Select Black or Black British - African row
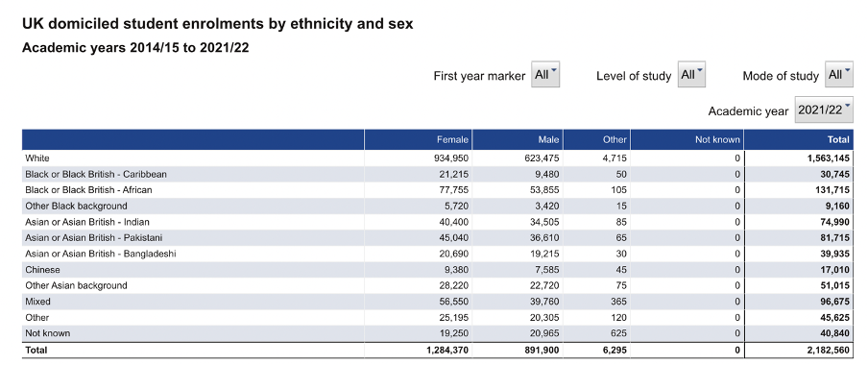Screen dimensions: 868x365 pos(437,190)
